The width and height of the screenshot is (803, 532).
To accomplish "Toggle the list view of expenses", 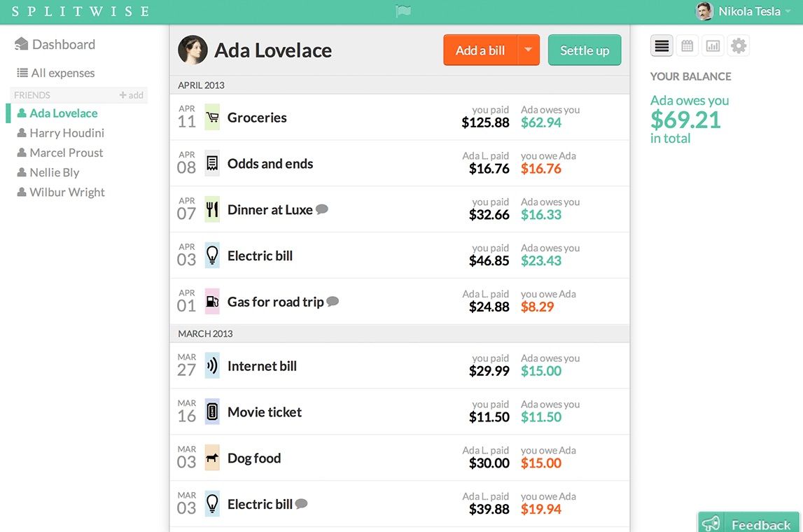I will click(661, 45).
